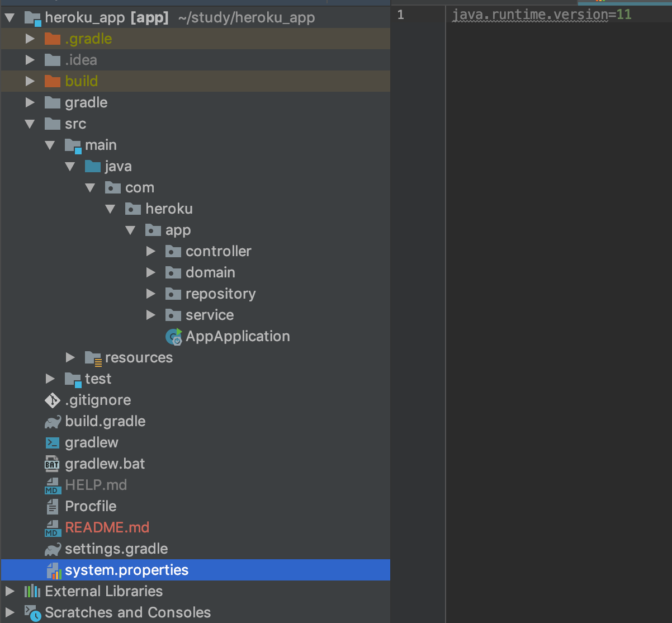Click the gradle folder icon
The image size is (672, 623).
coord(53,103)
